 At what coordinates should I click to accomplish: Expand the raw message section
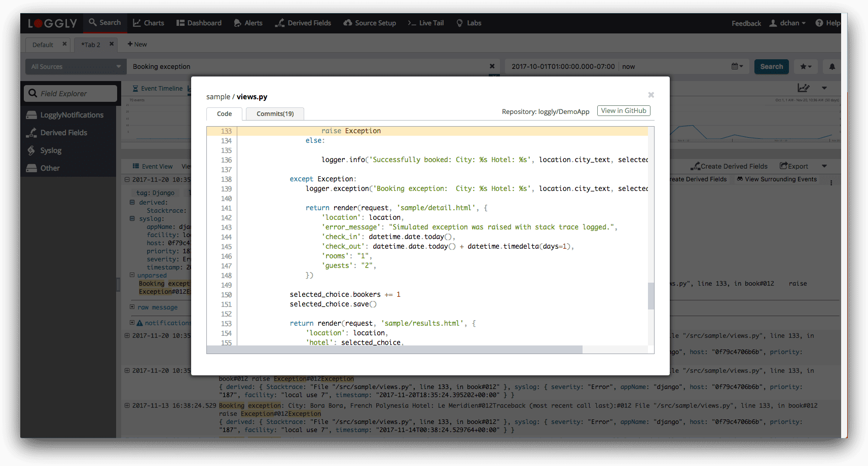pyautogui.click(x=132, y=307)
